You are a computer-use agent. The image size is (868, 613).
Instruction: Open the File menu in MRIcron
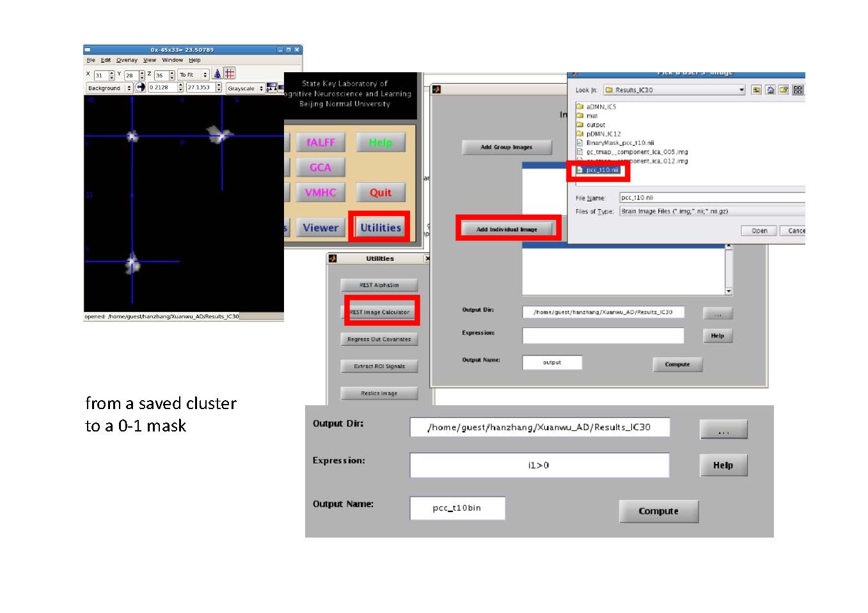(91, 60)
